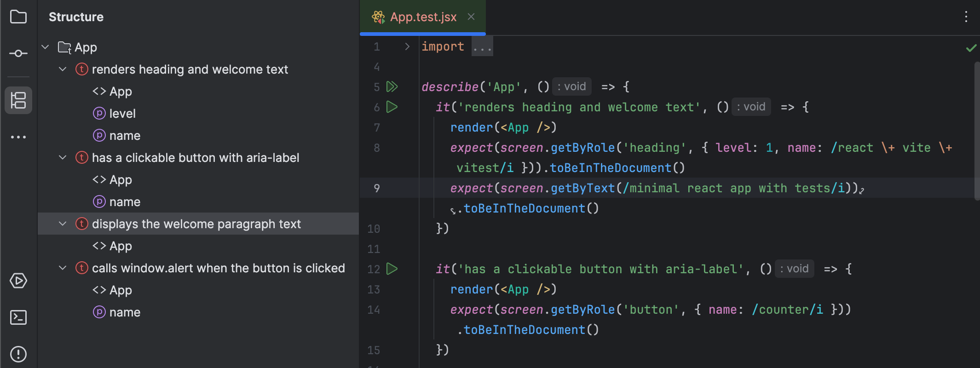Open the Project folder tool window

[18, 17]
